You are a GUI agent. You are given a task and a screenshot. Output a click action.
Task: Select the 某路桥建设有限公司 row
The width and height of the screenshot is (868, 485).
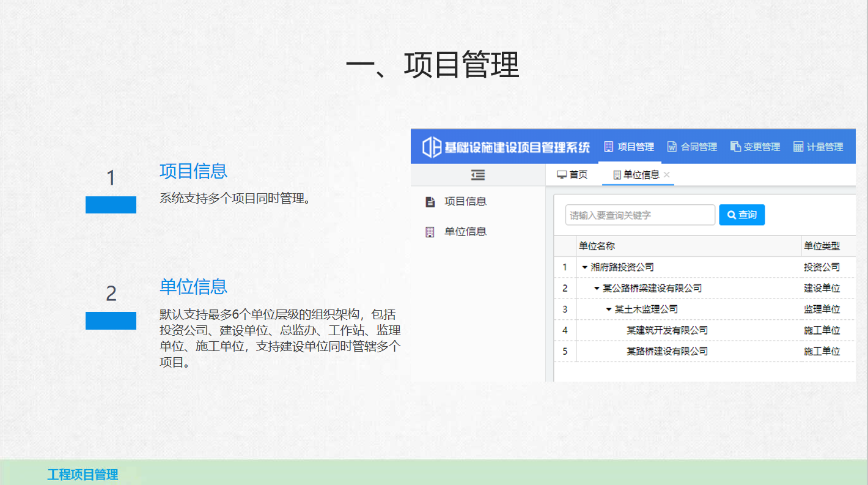tap(667, 351)
